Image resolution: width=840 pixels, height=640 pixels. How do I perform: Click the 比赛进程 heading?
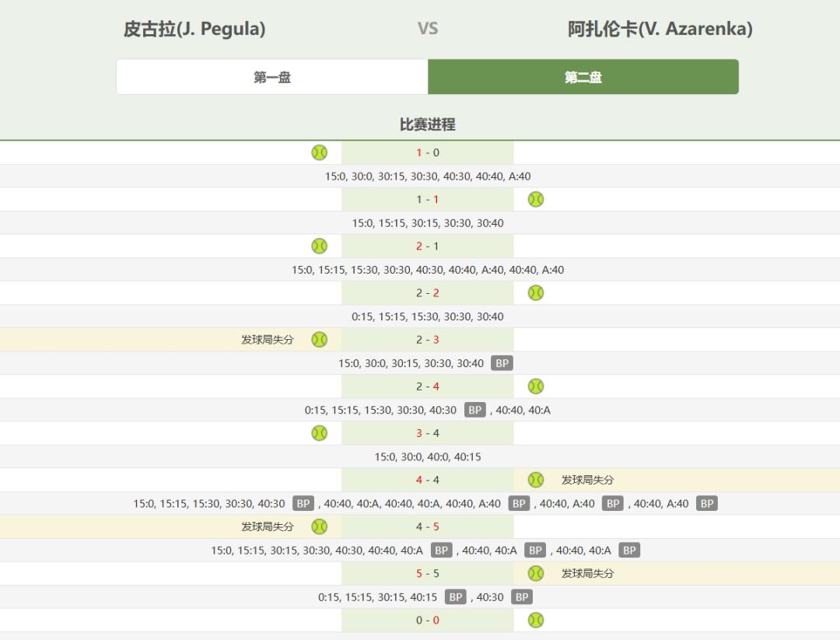click(427, 124)
